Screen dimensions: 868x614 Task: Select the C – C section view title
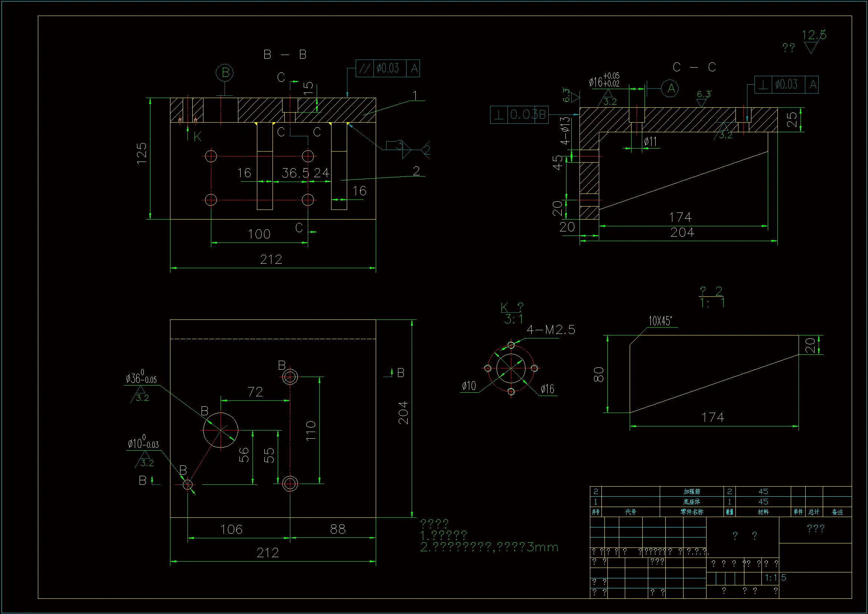[694, 67]
